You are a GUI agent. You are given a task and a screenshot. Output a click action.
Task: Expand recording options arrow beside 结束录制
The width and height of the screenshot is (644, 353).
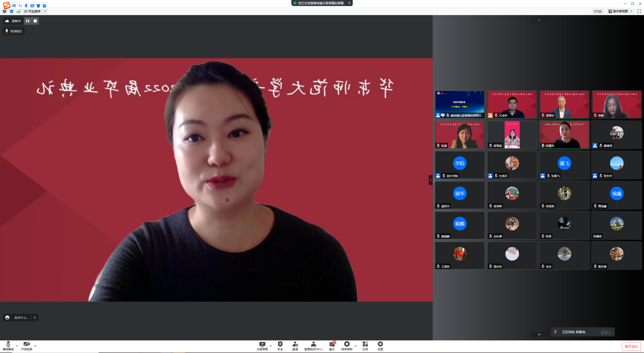[x=355, y=346]
